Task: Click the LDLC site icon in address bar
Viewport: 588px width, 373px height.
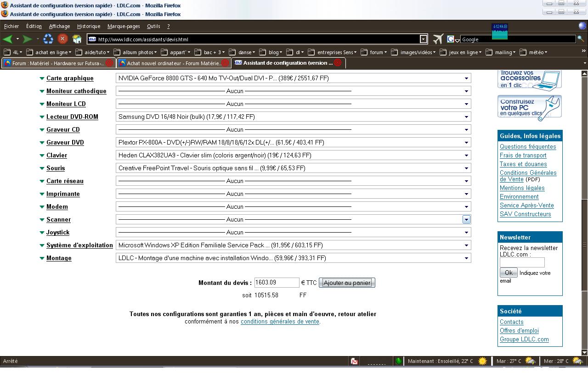Action: 92,39
